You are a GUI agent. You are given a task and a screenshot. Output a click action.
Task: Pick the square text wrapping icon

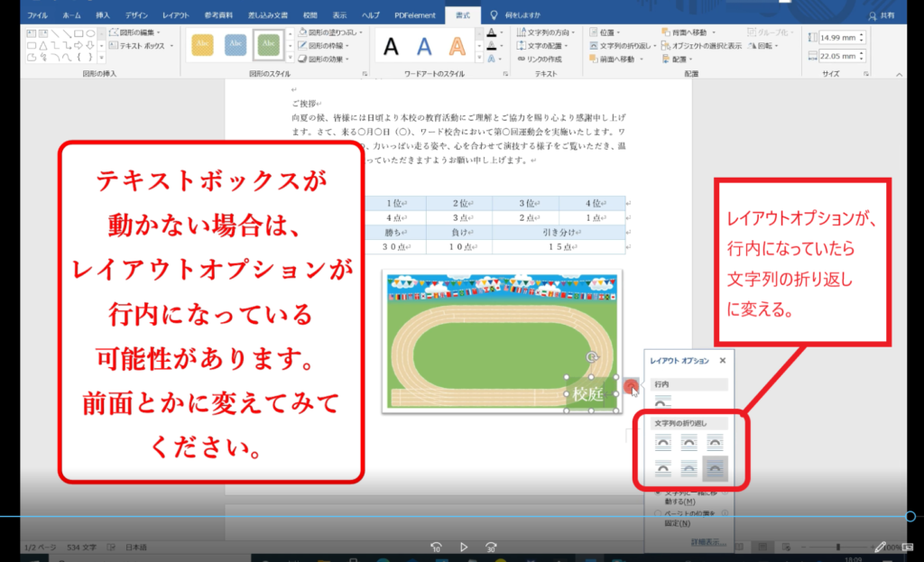click(663, 441)
